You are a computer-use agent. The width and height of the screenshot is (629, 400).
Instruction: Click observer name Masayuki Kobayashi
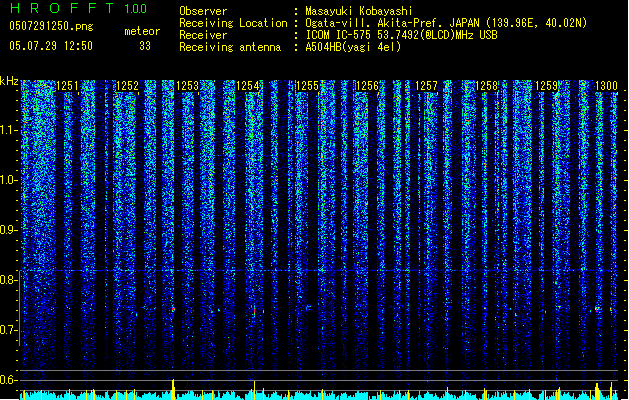(358, 11)
